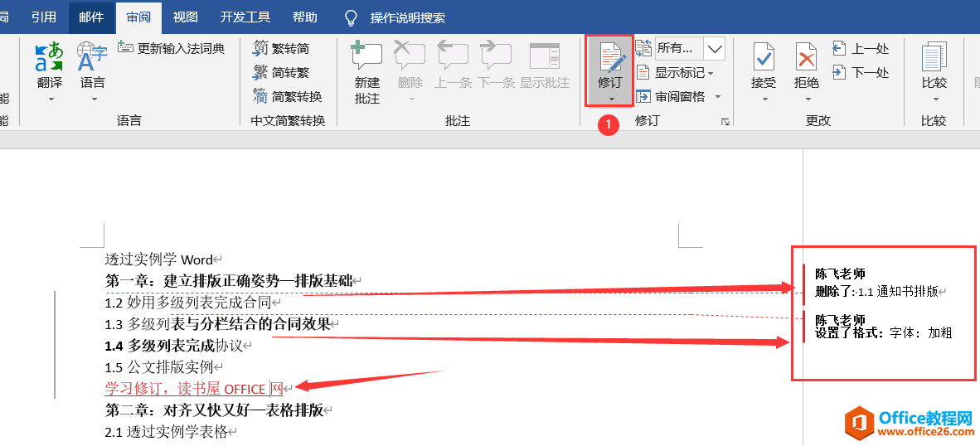
Task: Expand the 所有... markup display combo box
Action: [714, 48]
